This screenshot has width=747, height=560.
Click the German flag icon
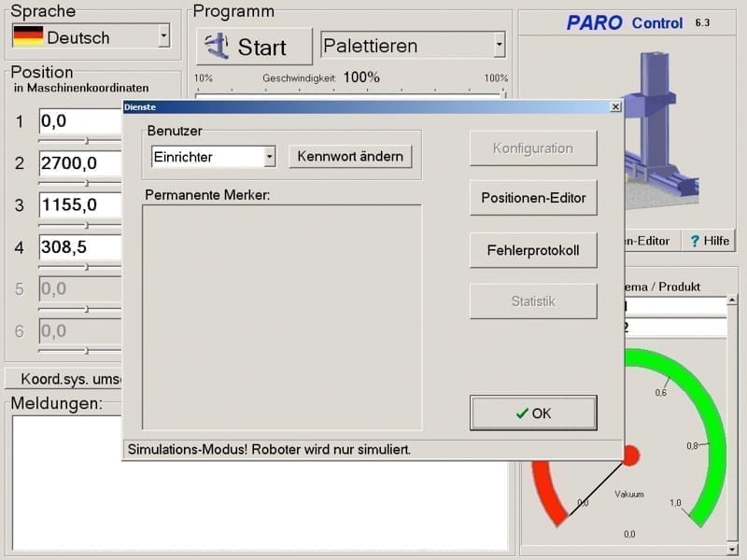click(x=28, y=36)
